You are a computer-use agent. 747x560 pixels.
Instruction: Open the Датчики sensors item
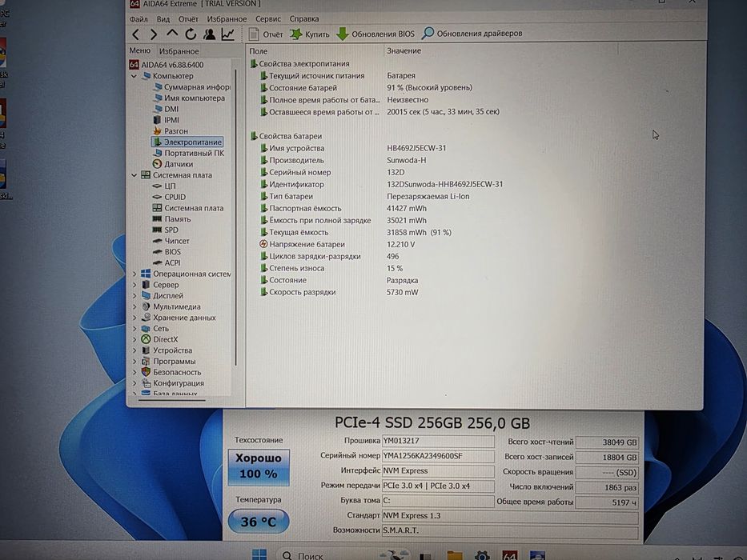pyautogui.click(x=173, y=164)
